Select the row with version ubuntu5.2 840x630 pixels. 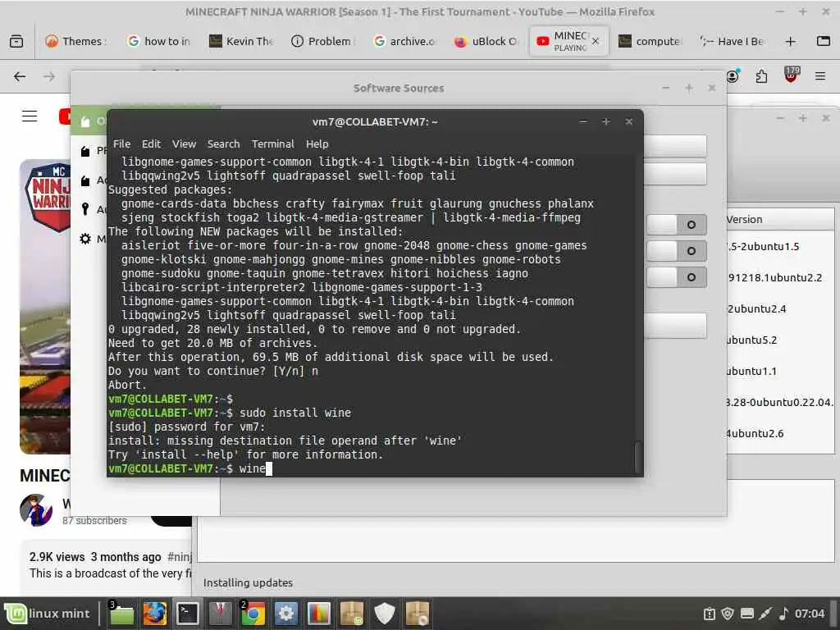pyautogui.click(x=780, y=340)
